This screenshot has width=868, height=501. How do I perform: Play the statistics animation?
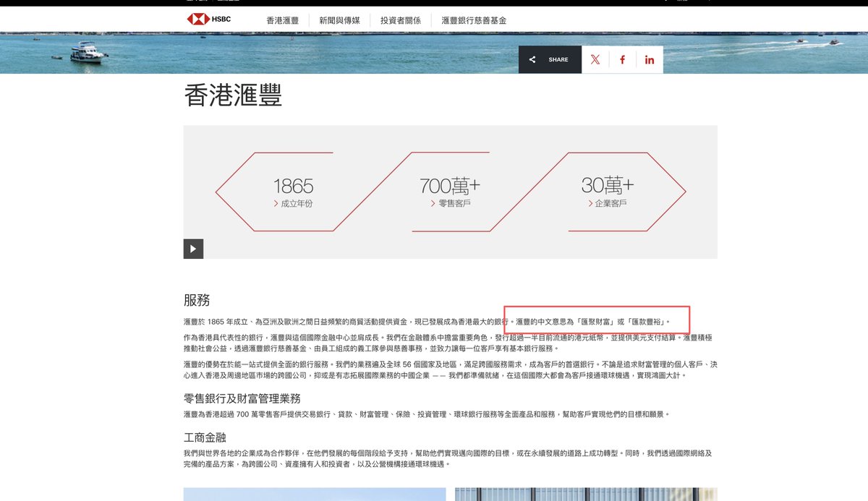(193, 249)
